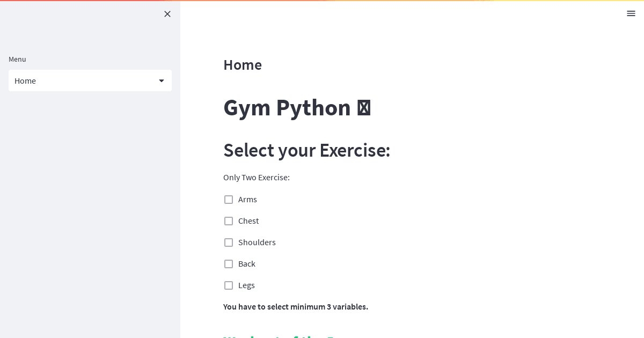The width and height of the screenshot is (644, 338).
Task: Toggle the Legs exercise checkbox
Action: coord(229,285)
